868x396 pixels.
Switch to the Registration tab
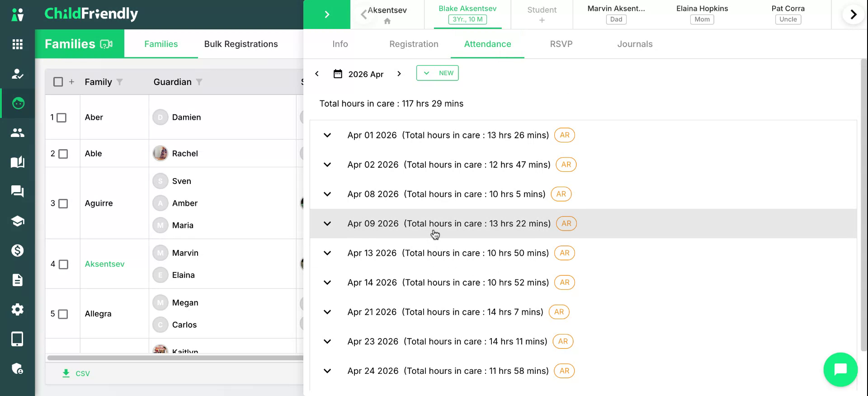414,44
